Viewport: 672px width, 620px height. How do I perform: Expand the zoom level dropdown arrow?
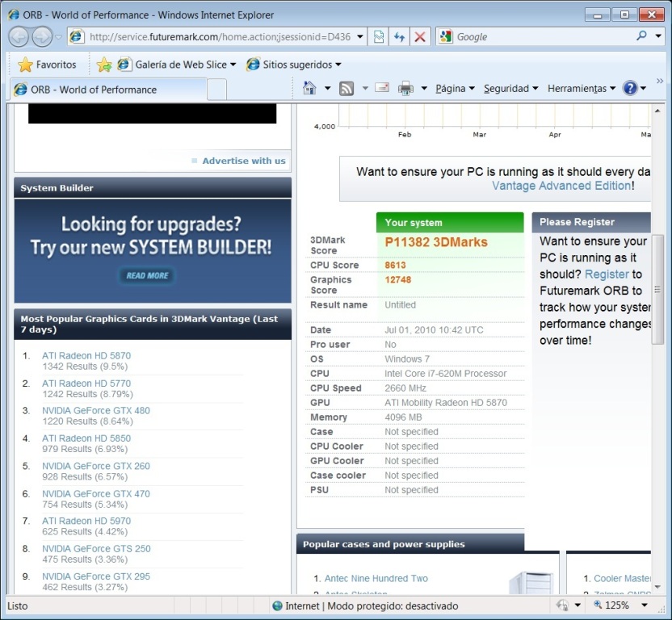click(645, 605)
